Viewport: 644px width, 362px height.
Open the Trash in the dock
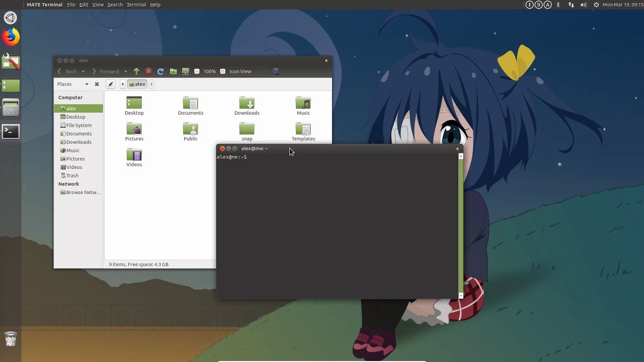pos(11,339)
